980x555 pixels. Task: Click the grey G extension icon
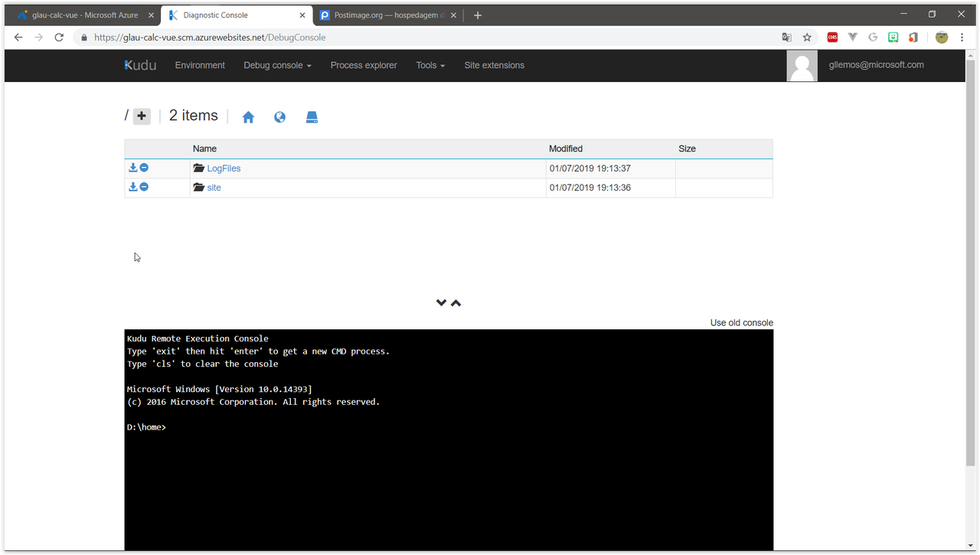(x=873, y=38)
